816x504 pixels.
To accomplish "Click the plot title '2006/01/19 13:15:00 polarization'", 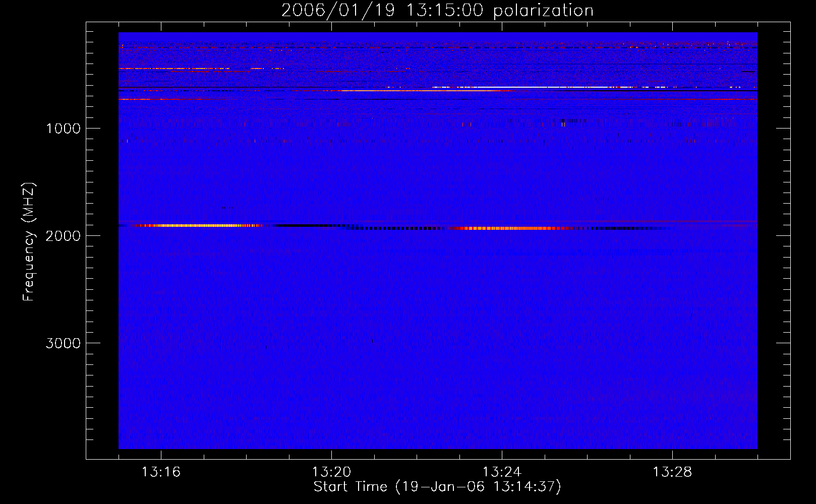I will pyautogui.click(x=437, y=10).
